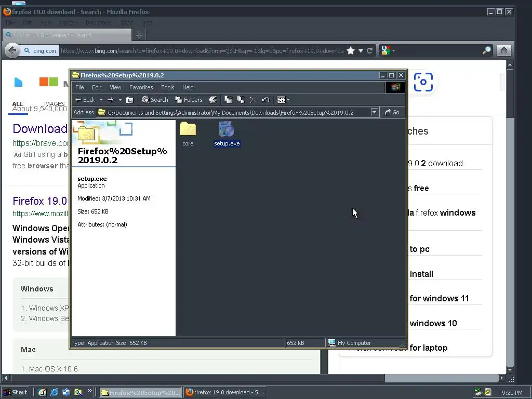Open the File menu in Explorer

point(79,87)
